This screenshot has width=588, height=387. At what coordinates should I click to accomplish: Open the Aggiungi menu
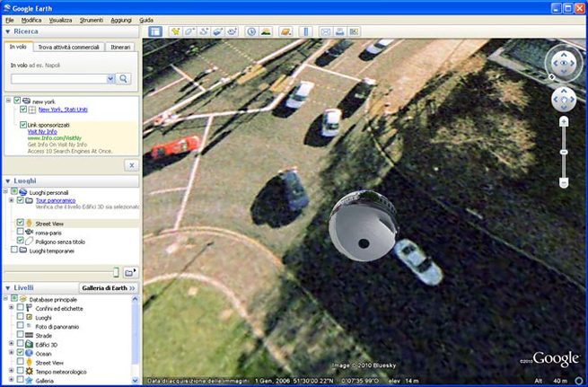(121, 21)
